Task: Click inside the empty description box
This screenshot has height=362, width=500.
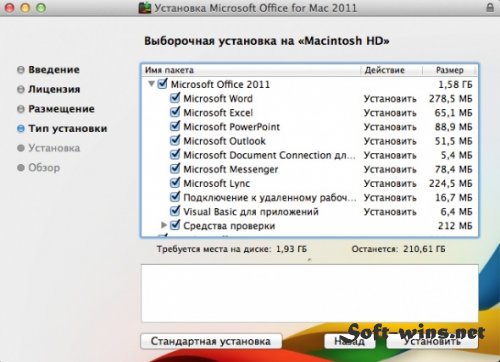Action: point(310,293)
